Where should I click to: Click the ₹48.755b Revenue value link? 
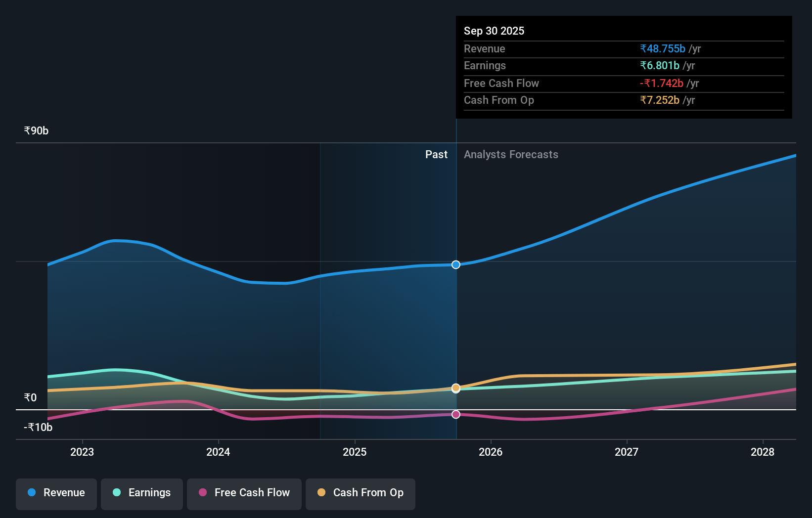click(662, 48)
